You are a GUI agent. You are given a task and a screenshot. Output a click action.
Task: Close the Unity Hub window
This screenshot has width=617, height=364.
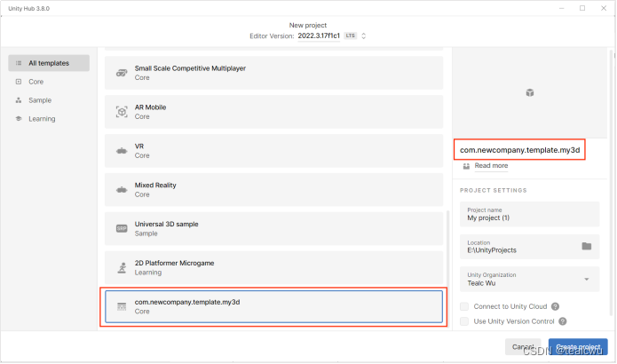pos(604,8)
